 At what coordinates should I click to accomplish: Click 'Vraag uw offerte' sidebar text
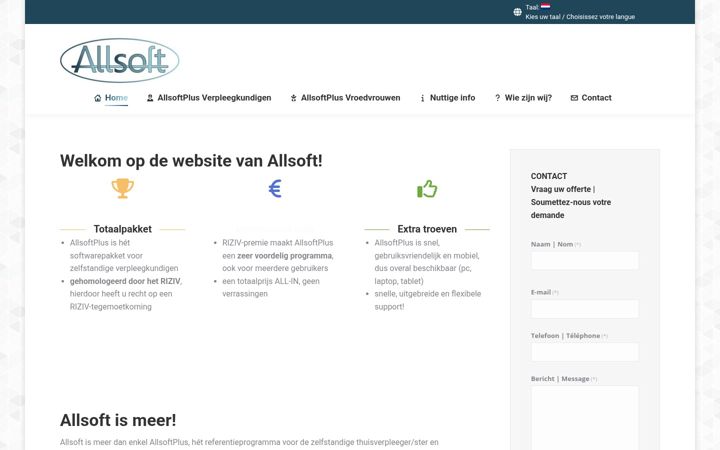tap(561, 189)
